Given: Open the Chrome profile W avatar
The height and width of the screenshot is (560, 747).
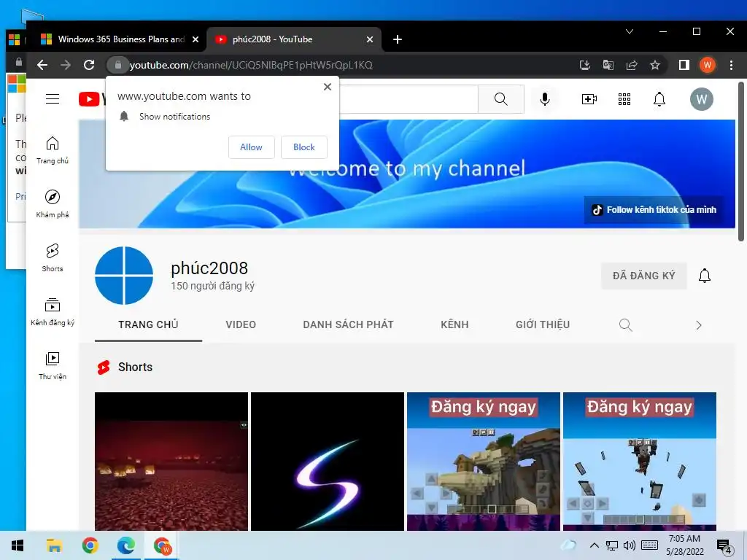Looking at the screenshot, I should coord(708,65).
